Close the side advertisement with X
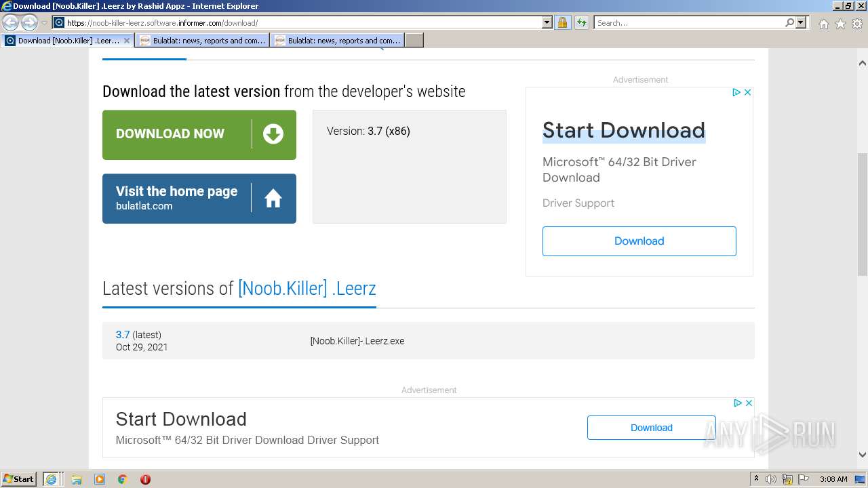 tap(748, 92)
